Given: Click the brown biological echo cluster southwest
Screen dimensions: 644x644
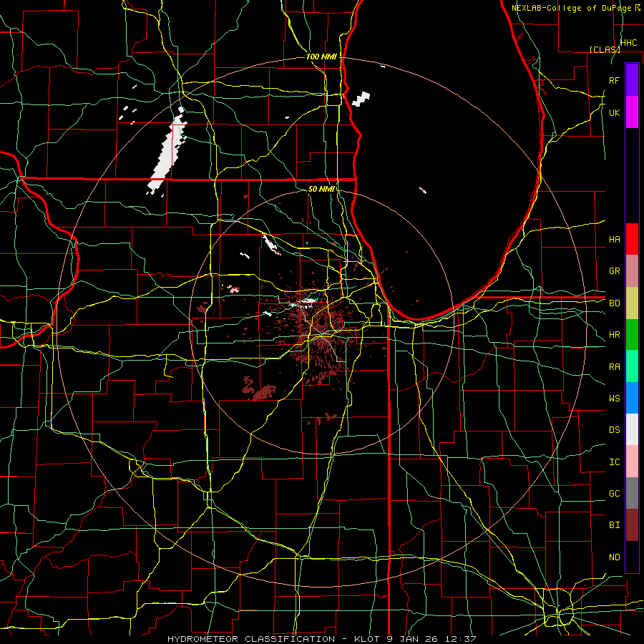Looking at the screenshot, I should (x=259, y=388).
